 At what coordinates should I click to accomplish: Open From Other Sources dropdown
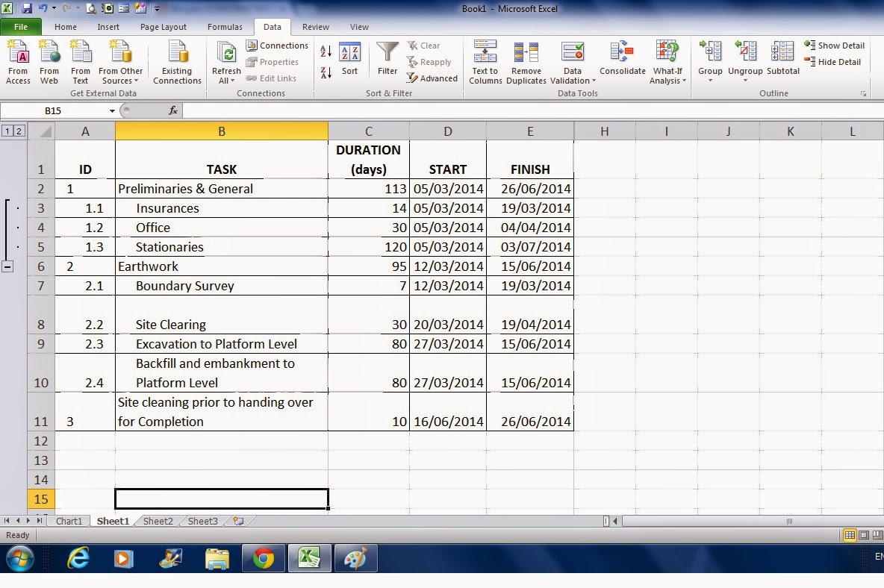click(121, 62)
